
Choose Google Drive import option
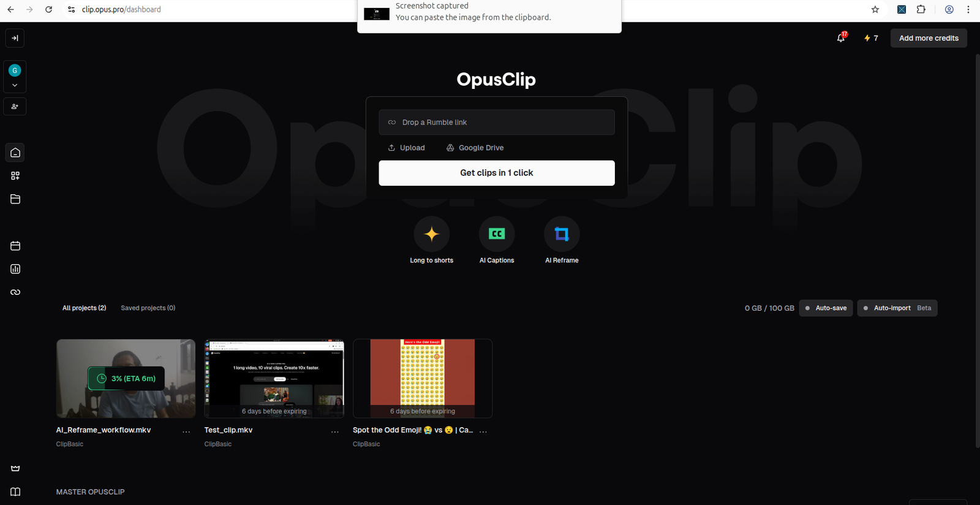pos(475,148)
